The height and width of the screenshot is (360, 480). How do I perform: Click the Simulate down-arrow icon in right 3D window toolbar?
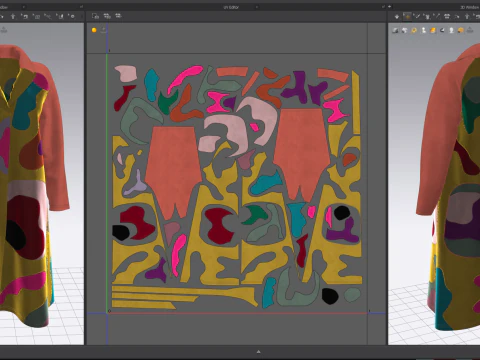(397, 16)
